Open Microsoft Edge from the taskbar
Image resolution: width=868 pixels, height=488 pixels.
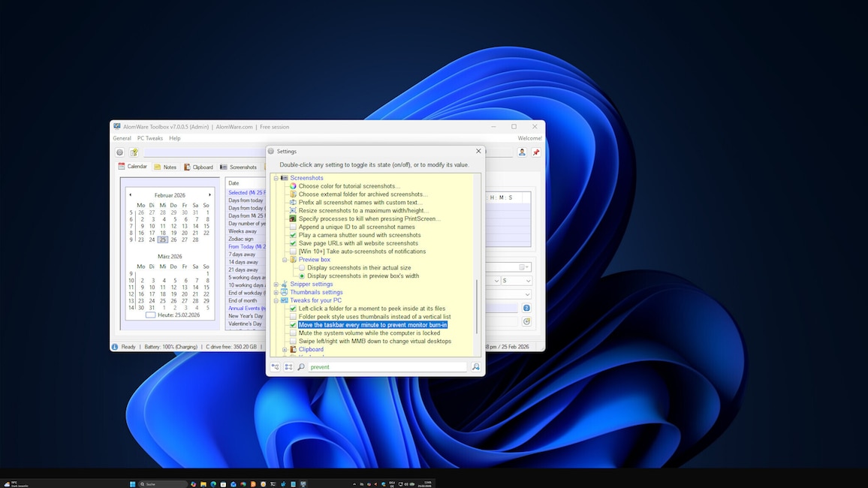coord(213,484)
